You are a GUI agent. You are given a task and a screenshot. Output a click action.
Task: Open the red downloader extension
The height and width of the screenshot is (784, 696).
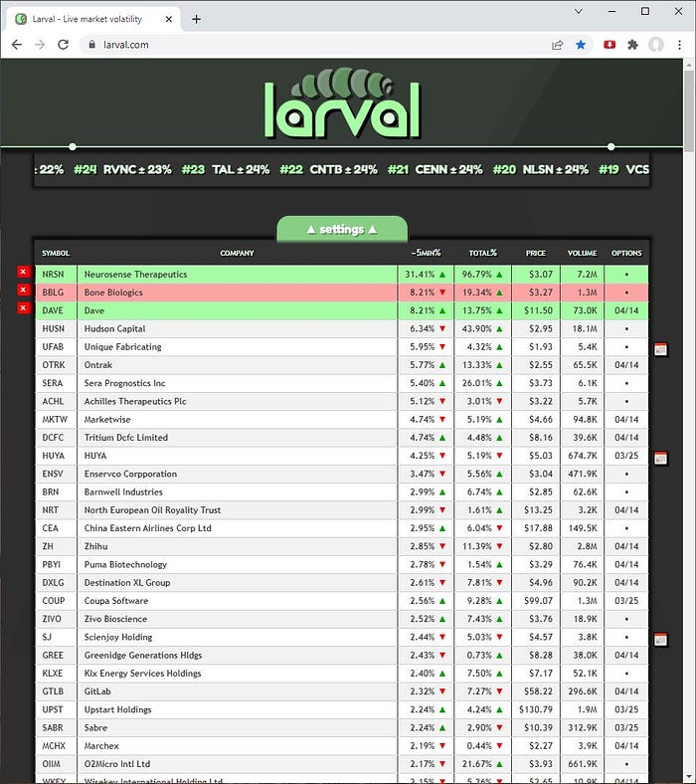coord(609,45)
